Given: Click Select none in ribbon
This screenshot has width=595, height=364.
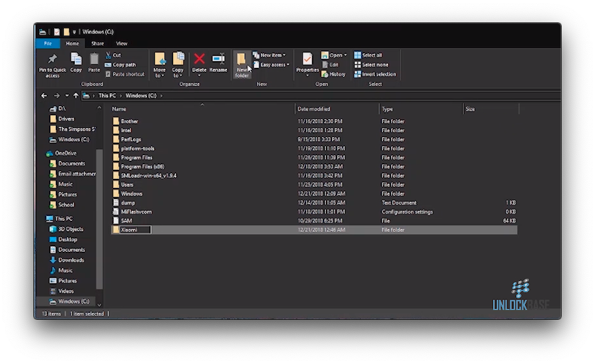Looking at the screenshot, I should coord(371,65).
